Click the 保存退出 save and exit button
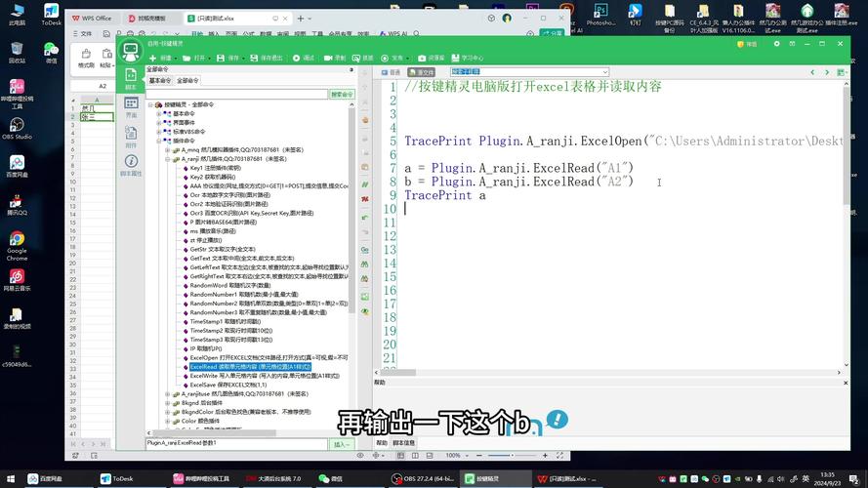868x488 pixels. click(x=268, y=58)
